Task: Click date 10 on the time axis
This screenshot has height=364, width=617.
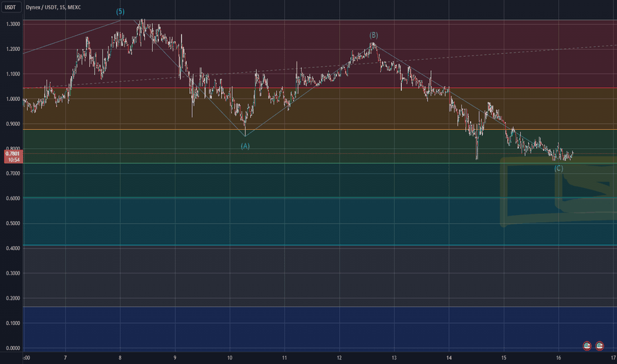Action: (x=230, y=357)
